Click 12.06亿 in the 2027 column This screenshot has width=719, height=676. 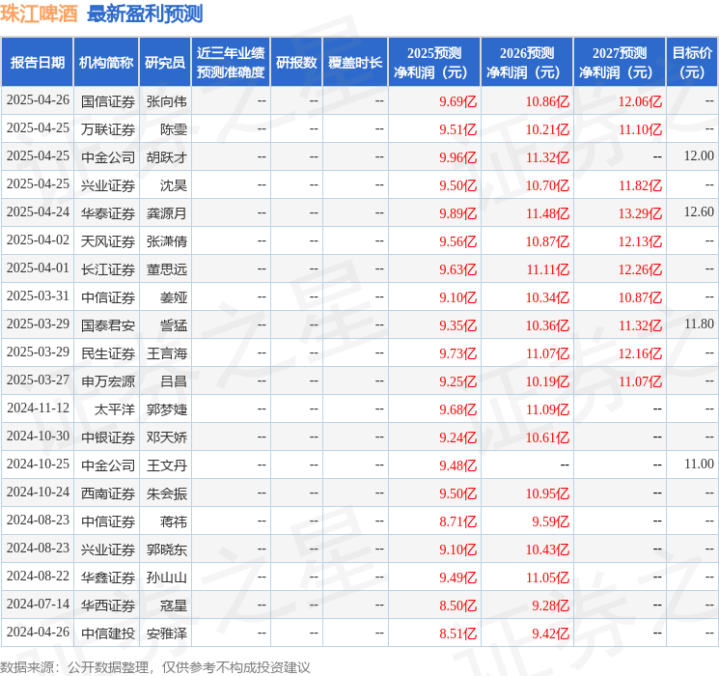click(x=640, y=101)
